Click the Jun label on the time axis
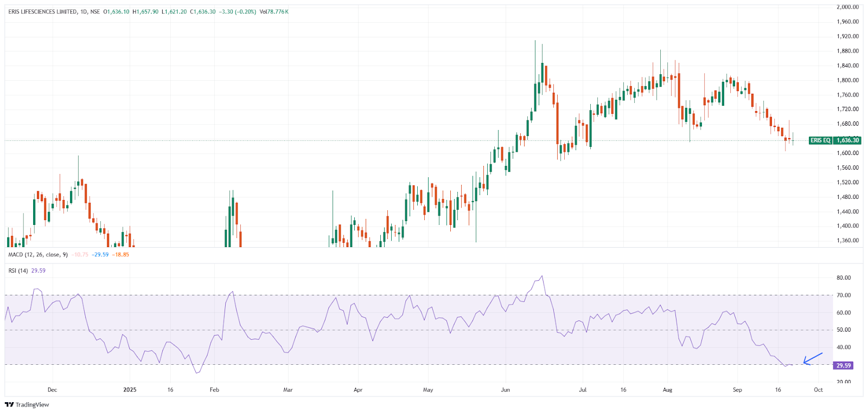868x413 pixels. (506, 390)
